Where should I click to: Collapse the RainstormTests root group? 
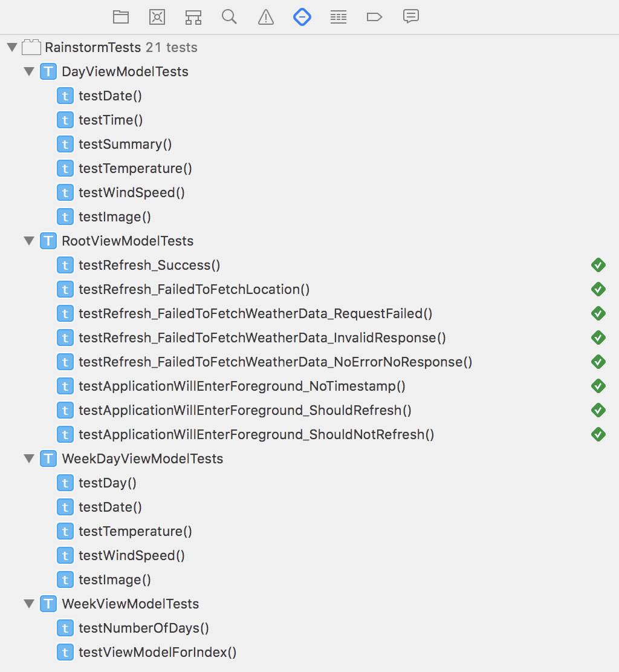(12, 47)
